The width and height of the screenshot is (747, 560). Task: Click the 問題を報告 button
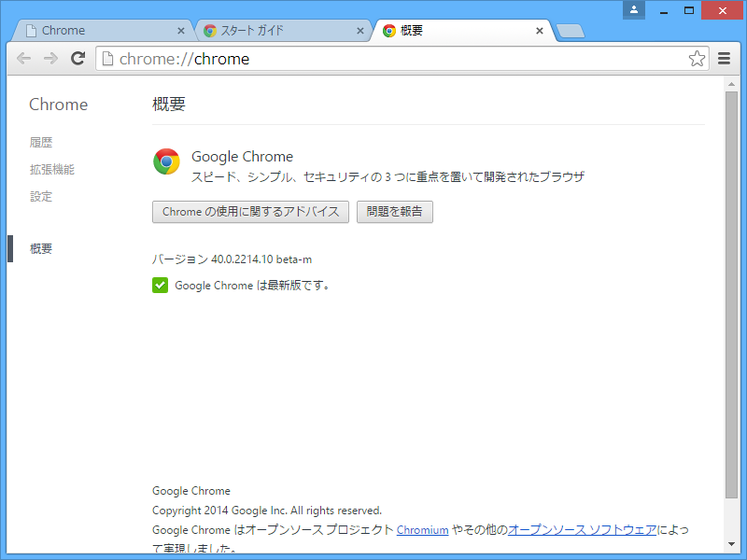pyautogui.click(x=394, y=212)
